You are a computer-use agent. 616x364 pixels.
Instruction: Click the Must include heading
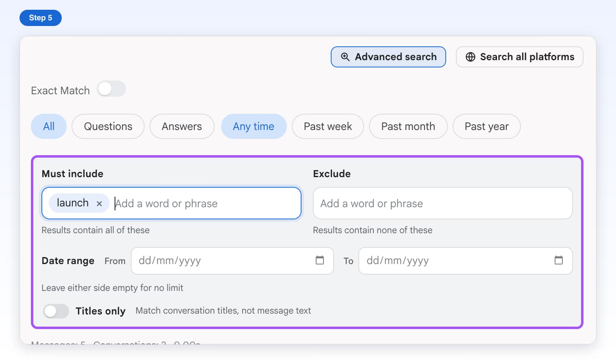pos(73,174)
